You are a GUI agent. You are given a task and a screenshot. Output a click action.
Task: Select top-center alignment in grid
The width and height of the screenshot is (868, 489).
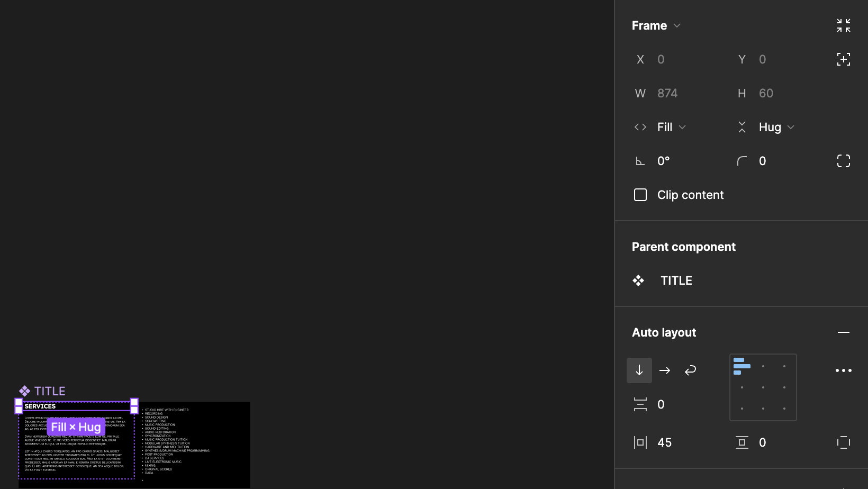(763, 366)
